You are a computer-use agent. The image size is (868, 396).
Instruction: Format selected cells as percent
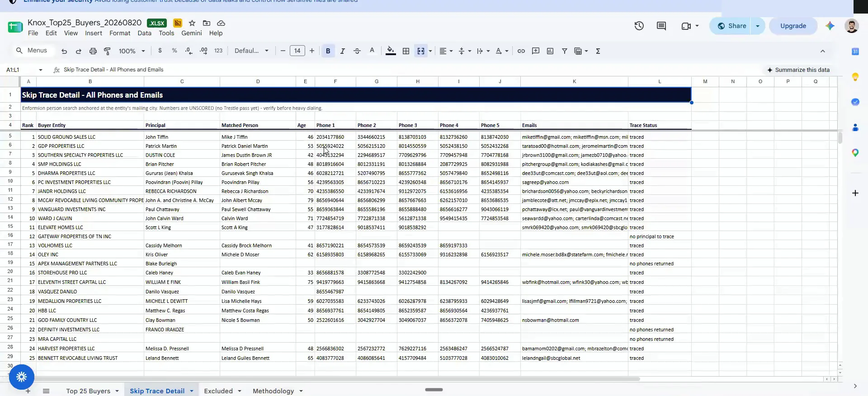(x=175, y=51)
